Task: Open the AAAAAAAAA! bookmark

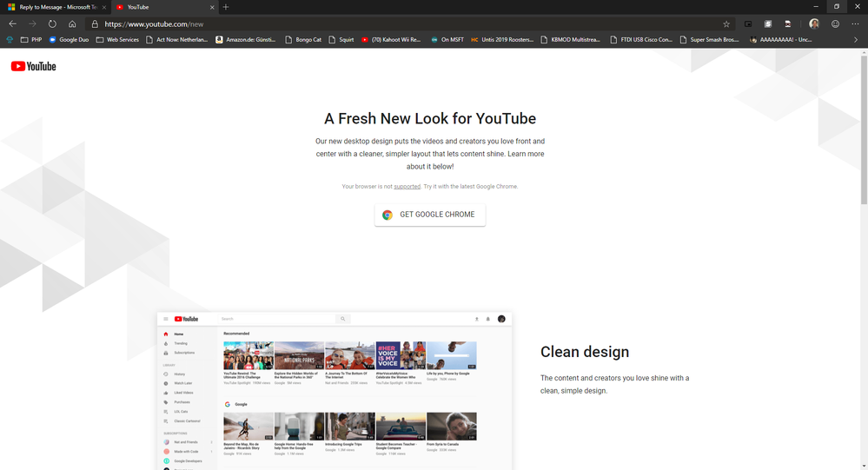Action: pyautogui.click(x=780, y=39)
